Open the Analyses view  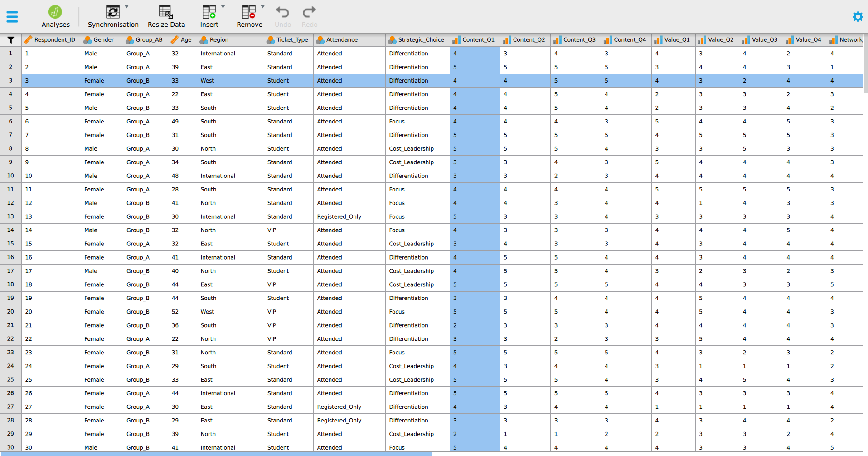tap(55, 17)
